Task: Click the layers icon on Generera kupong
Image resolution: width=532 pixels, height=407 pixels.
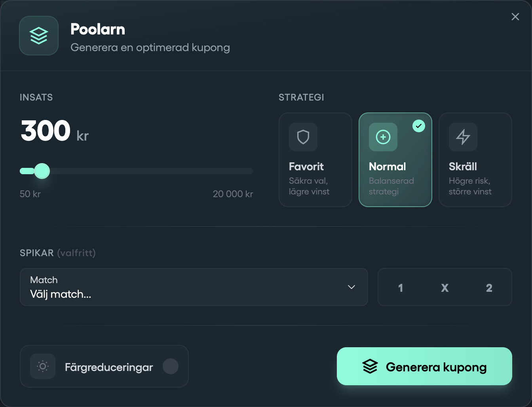Action: [370, 366]
